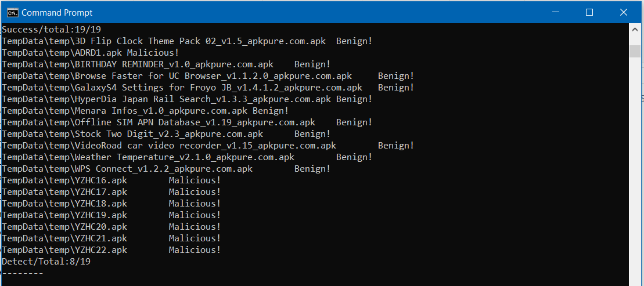Close the Command Prompt window
644x286 pixels.
click(623, 12)
